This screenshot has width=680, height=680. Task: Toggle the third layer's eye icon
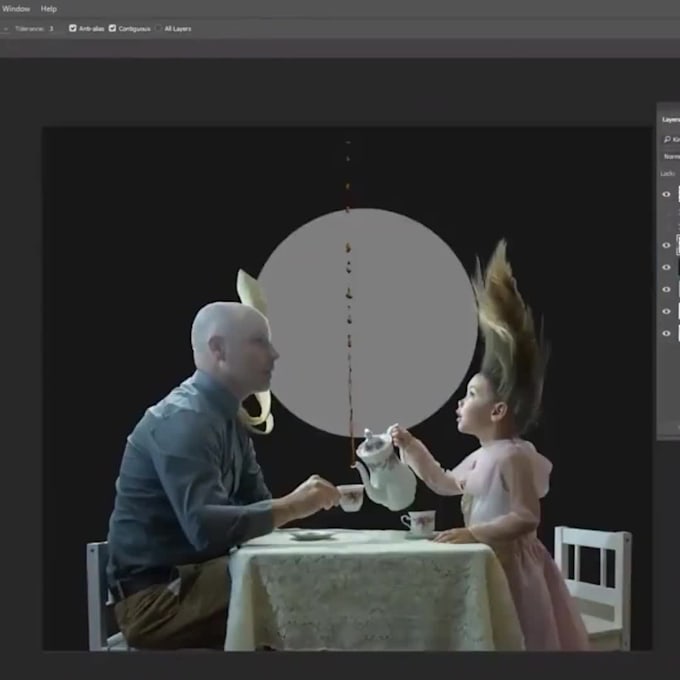(x=667, y=267)
